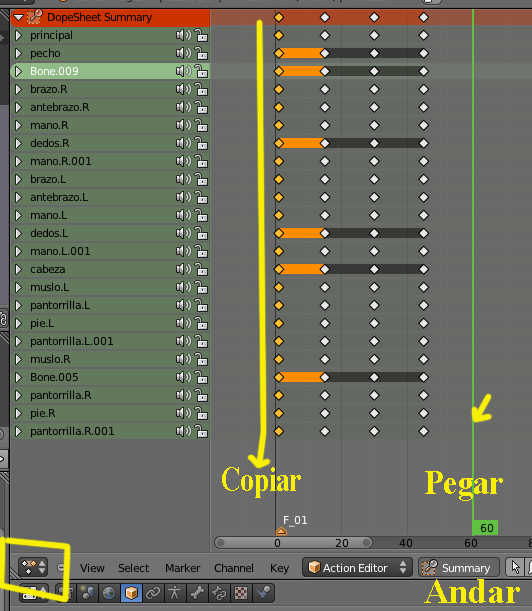Lock the pie.R channel
This screenshot has width=532, height=611.
(x=201, y=413)
